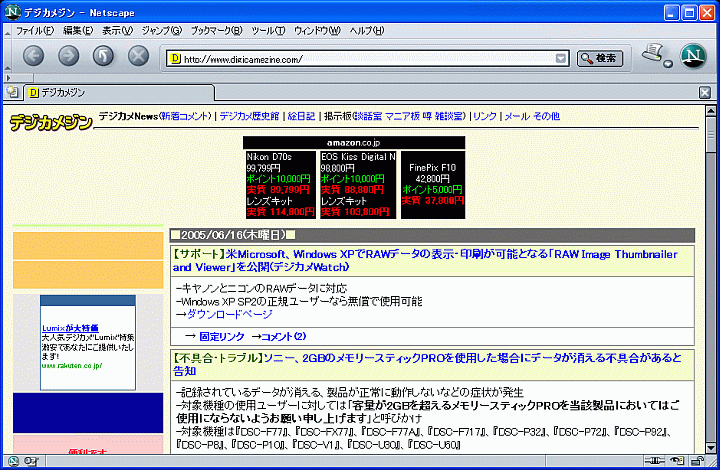Expand the Print button dropdown arrow
This screenshot has width=720, height=470.
pyautogui.click(x=668, y=64)
